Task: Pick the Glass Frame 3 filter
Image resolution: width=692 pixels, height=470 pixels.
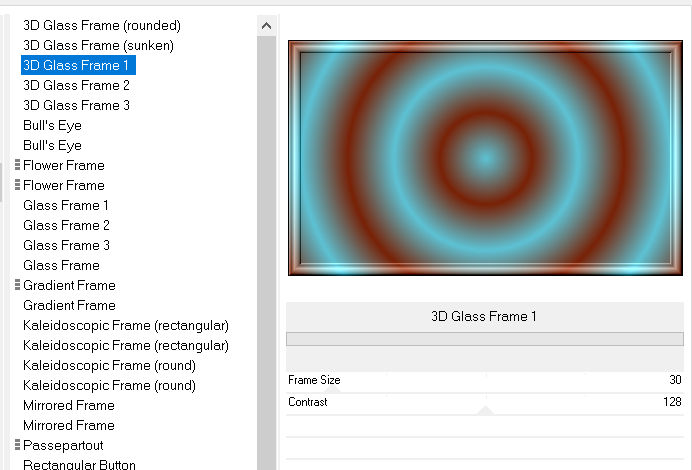Action: 66,245
